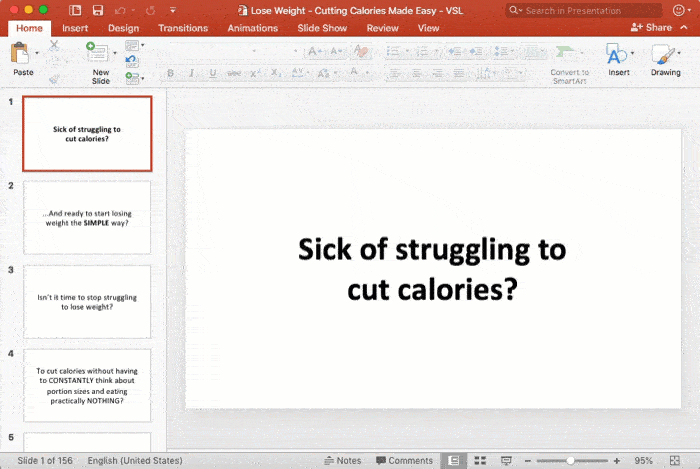The height and width of the screenshot is (469, 700).
Task: Click the Increase Font Size icon
Action: pos(314,52)
